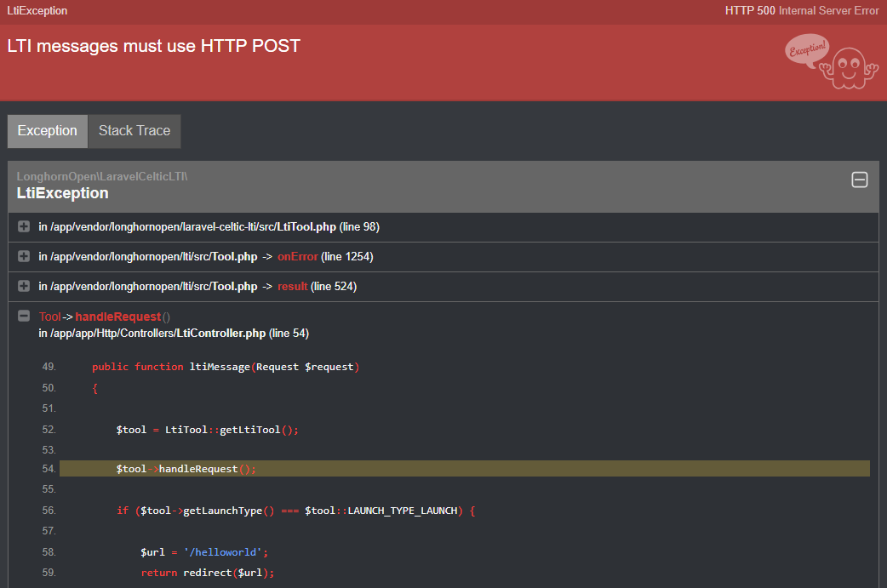Click the '/helloworld' string on line 58
The height and width of the screenshot is (588, 887).
click(x=222, y=551)
